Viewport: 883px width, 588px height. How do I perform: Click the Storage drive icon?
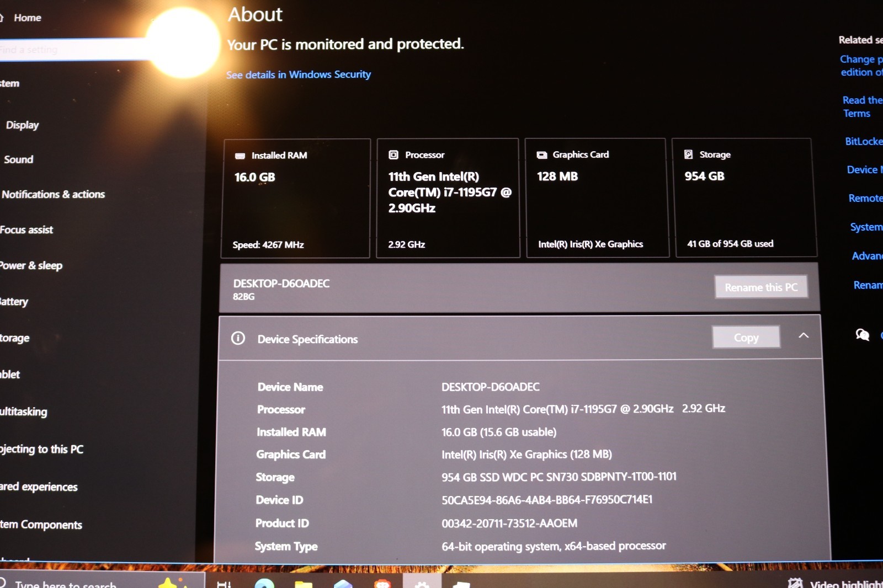[x=688, y=154]
